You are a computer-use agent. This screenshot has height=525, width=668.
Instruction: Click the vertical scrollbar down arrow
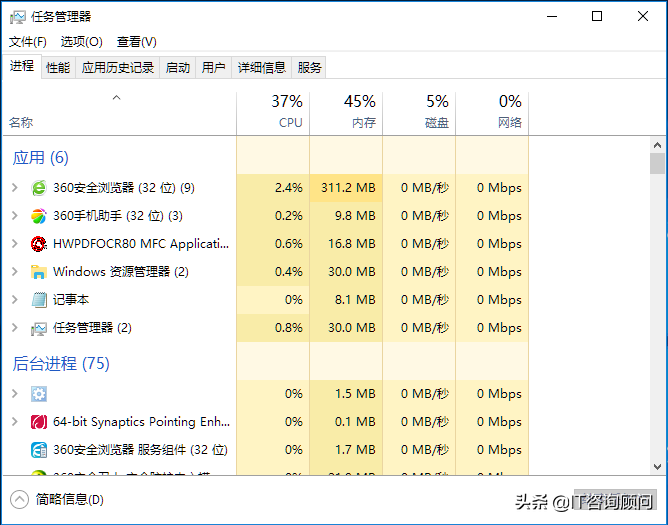[657, 466]
